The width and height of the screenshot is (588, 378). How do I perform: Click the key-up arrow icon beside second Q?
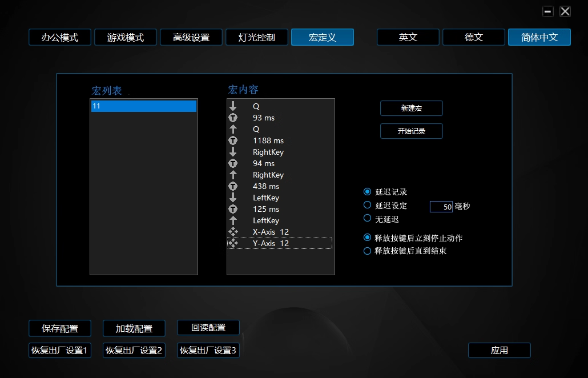pos(233,129)
